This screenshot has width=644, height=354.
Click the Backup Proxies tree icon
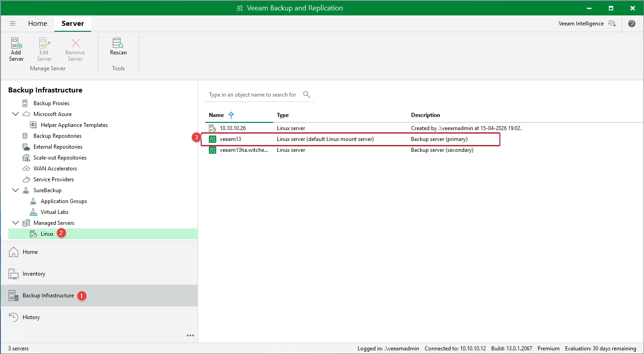(25, 103)
